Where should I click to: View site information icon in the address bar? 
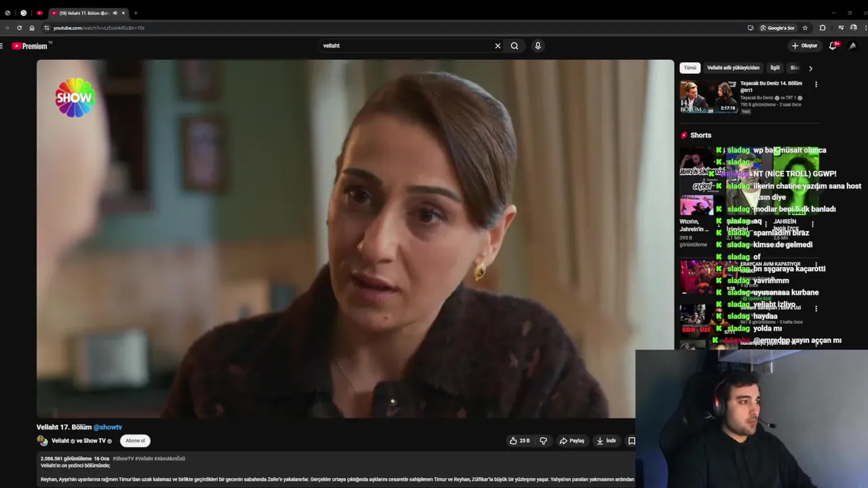click(47, 28)
